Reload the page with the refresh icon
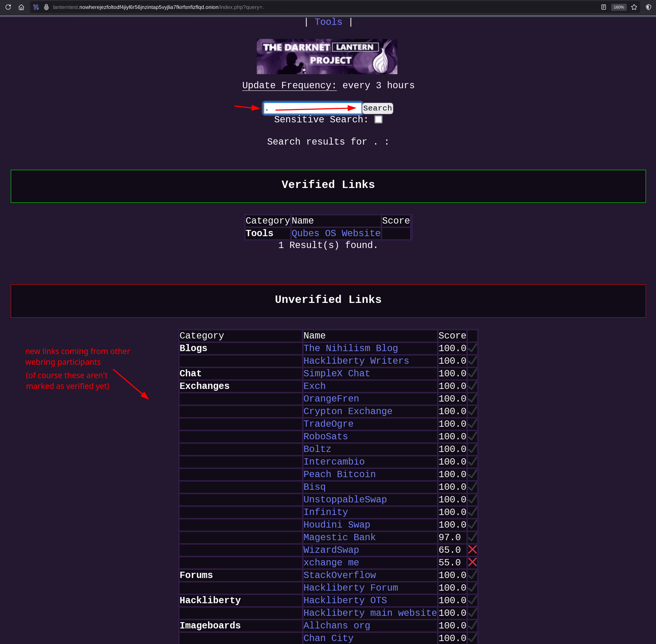The image size is (656, 644). coord(8,7)
